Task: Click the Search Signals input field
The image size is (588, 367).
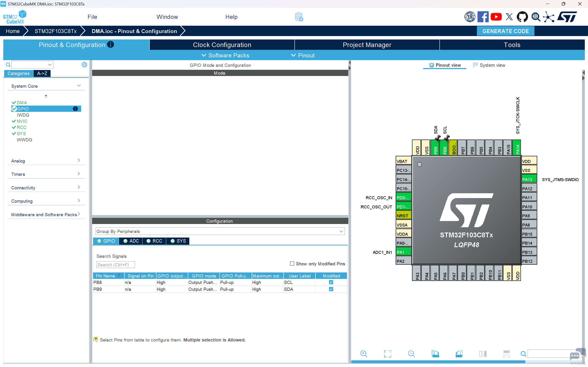Action: [x=115, y=265]
